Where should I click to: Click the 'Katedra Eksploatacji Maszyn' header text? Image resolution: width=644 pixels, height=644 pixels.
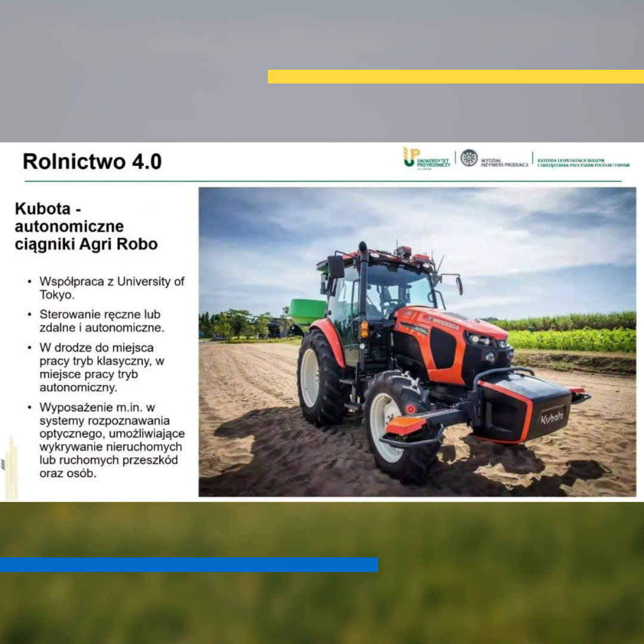[x=583, y=162]
